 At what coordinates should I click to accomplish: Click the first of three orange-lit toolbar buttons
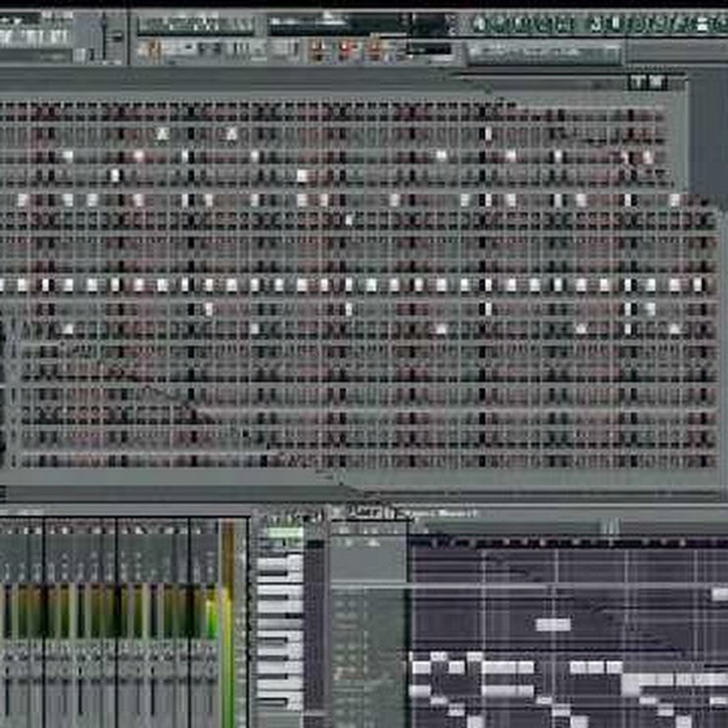click(x=318, y=49)
